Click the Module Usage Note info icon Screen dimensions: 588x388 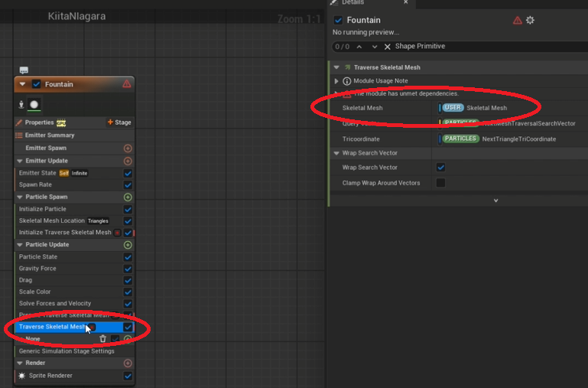(x=347, y=81)
